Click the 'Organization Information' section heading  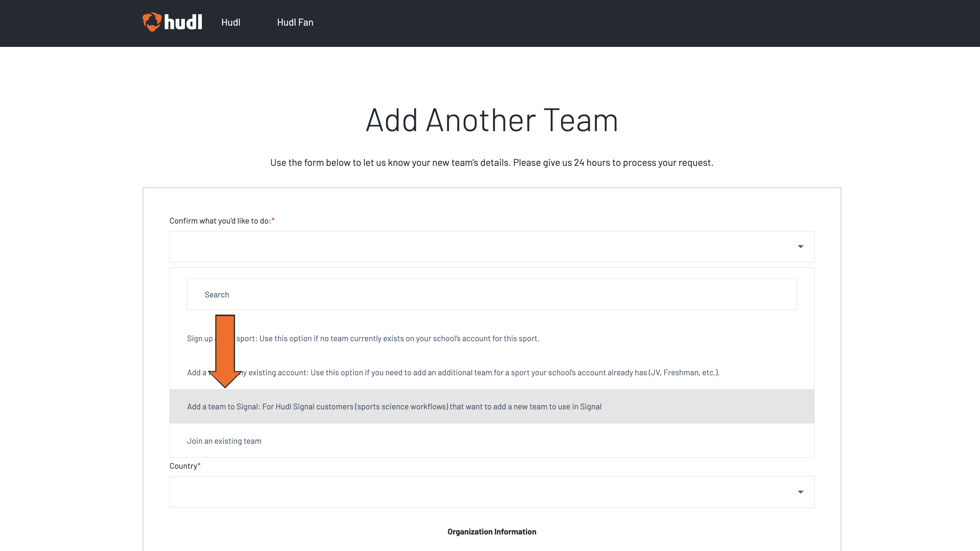click(492, 531)
